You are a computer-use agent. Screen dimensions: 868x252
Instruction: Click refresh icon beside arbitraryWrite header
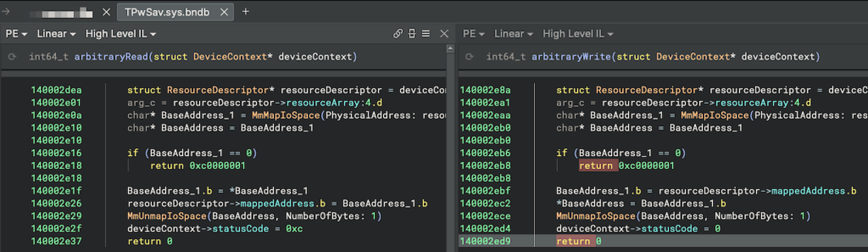pos(469,56)
